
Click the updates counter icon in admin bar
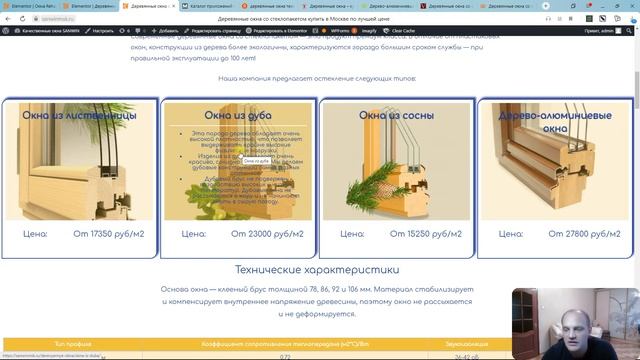(124, 31)
